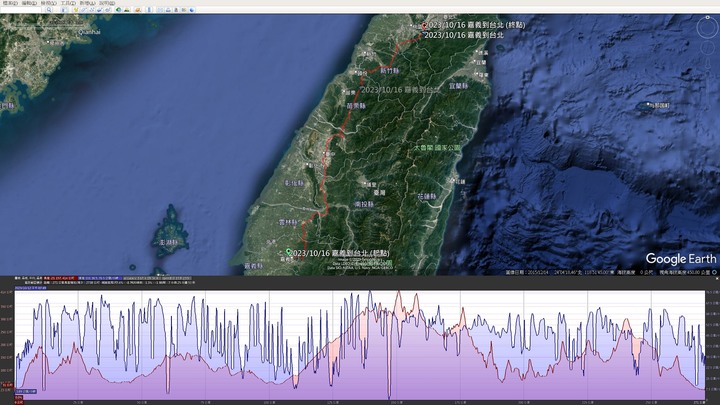The height and width of the screenshot is (405, 720).
Task: Click the green start pin near 起點 label
Action: 288,252
